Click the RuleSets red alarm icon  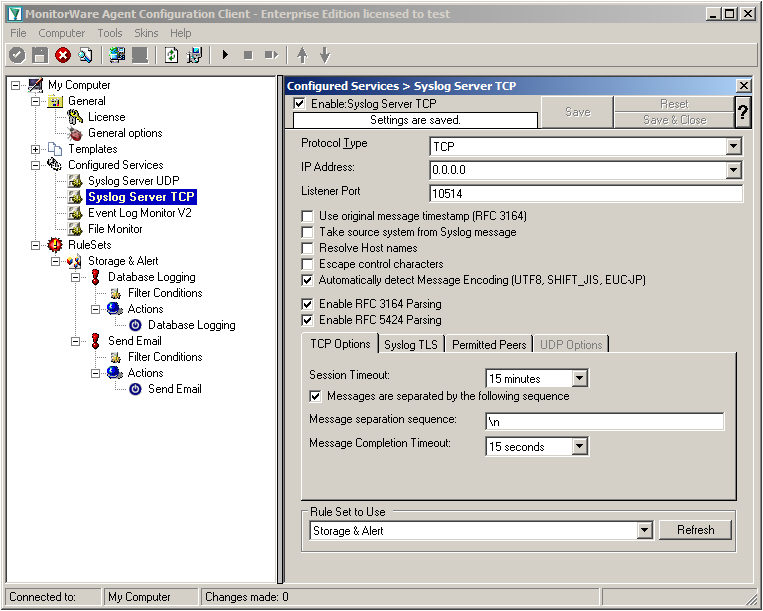point(55,245)
